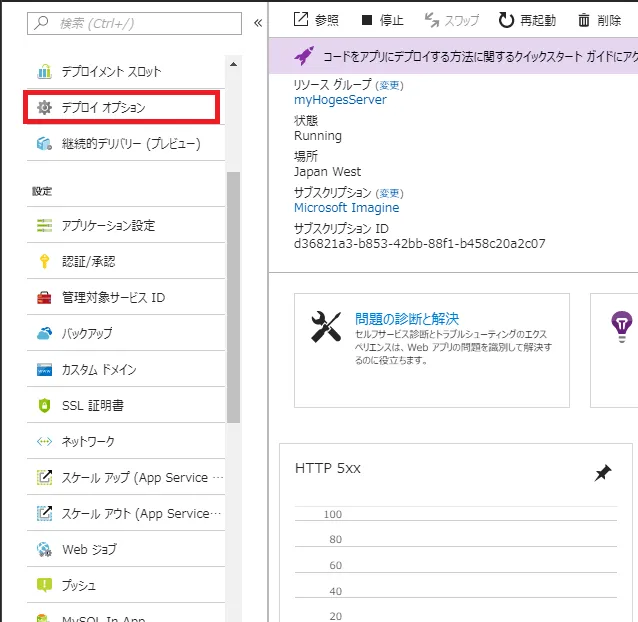This screenshot has width=638, height=622.
Task: Click the 削除 delete button
Action: point(599,20)
